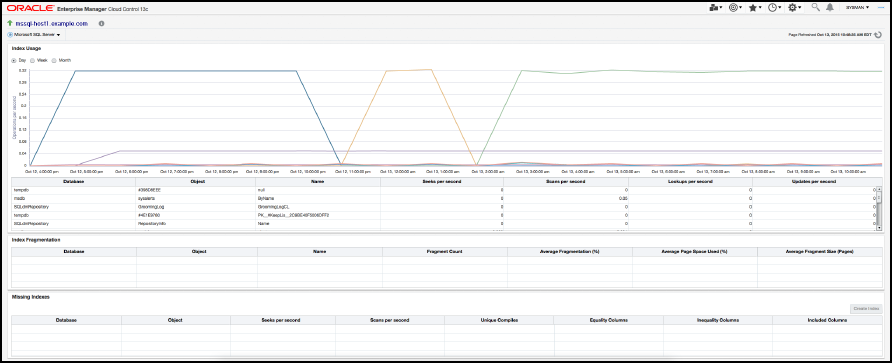Viewport: 892px width, 363px height.
Task: Click the Index Usage table scrollbar thumb
Action: 879,197
